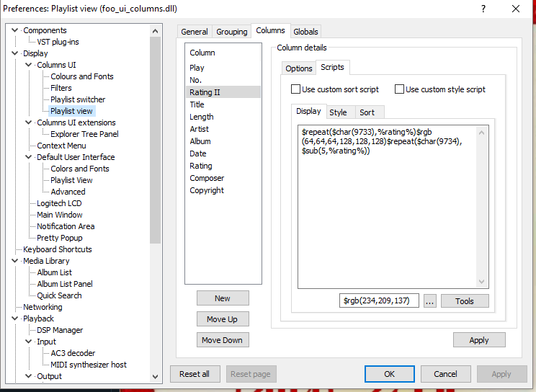Viewport: 536px width, 392px height.
Task: Collapse the Default User Interface node
Action: (29, 157)
